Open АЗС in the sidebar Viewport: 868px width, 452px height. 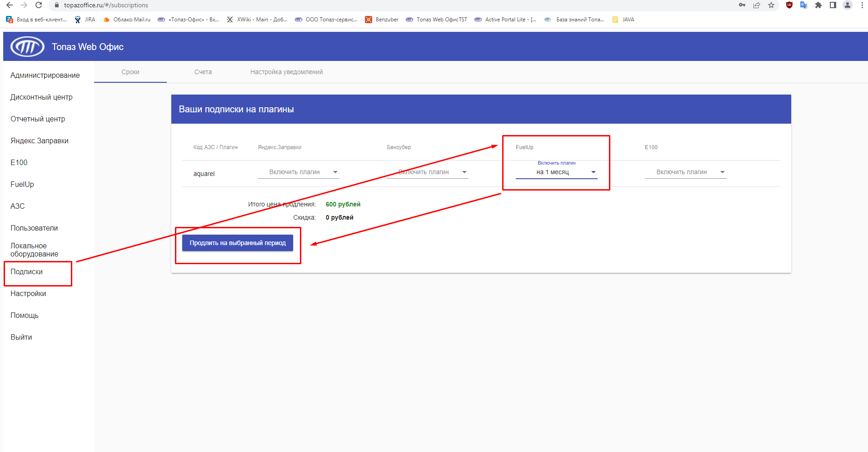(x=18, y=206)
